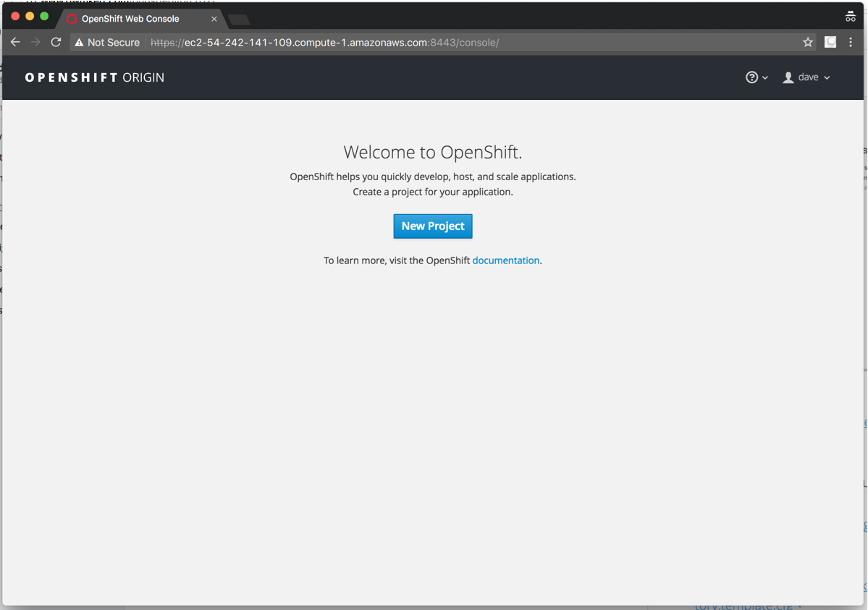
Task: Click the yellow minimize window button
Action: [x=30, y=16]
